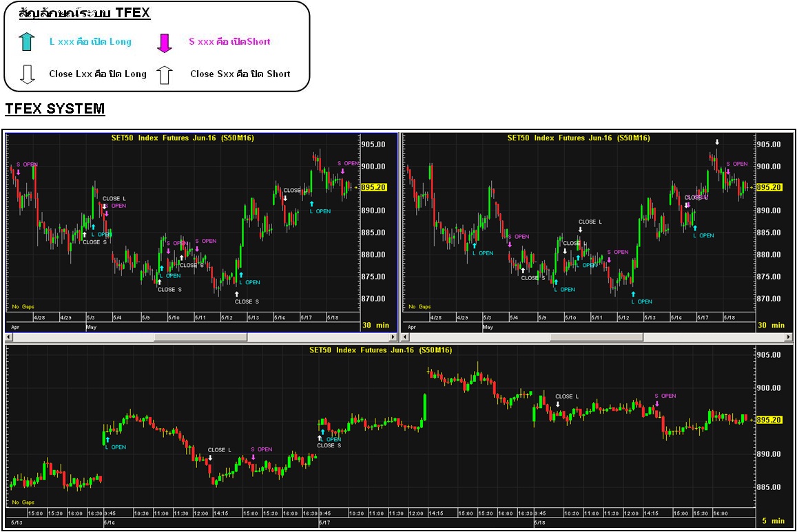Click the 905.00 price label in left chart

pyautogui.click(x=373, y=144)
